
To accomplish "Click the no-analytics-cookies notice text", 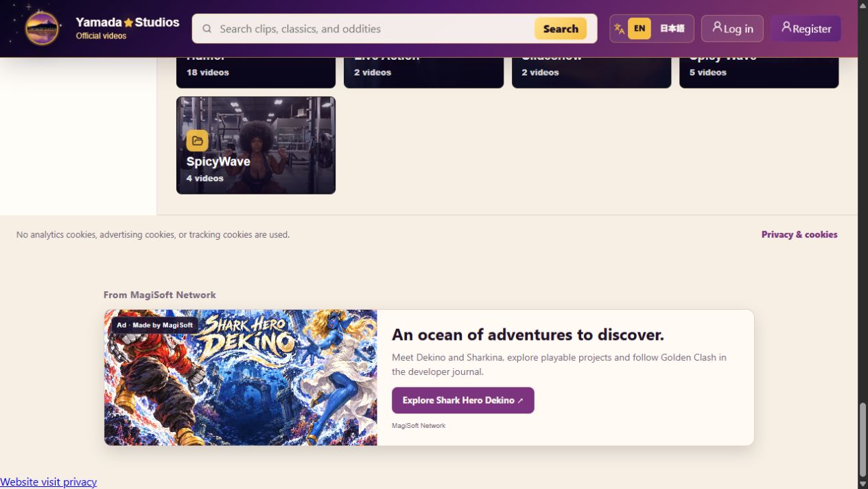I will [x=153, y=234].
